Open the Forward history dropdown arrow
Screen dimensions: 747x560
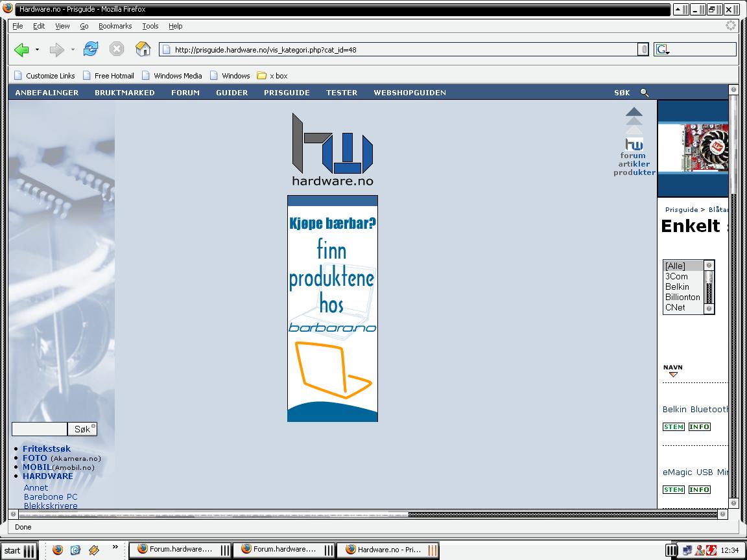[x=73, y=49]
